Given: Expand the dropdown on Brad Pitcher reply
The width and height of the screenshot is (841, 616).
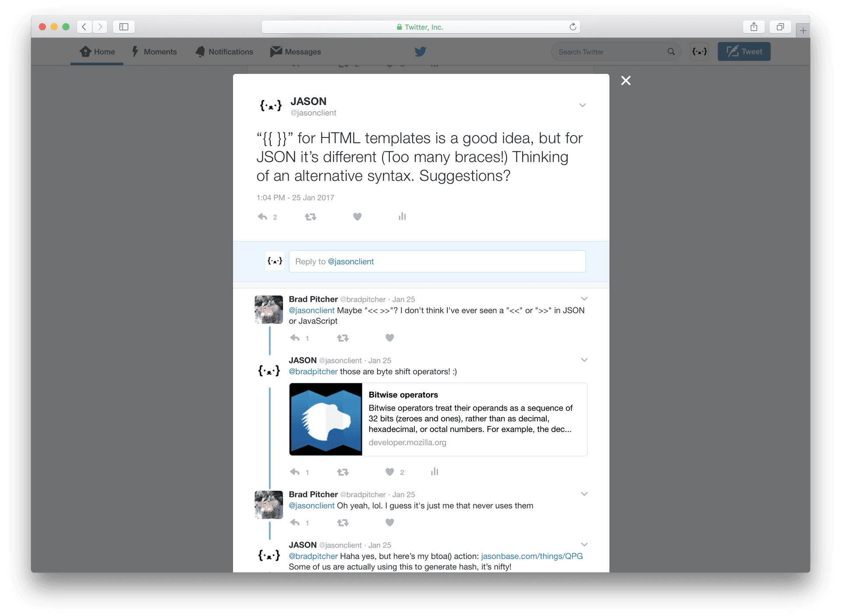Looking at the screenshot, I should [584, 298].
